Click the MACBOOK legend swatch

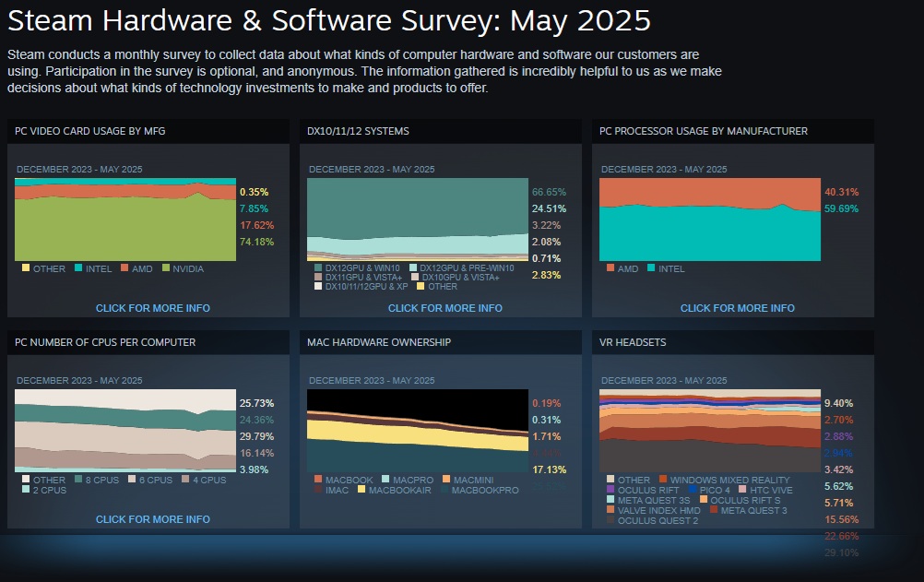[x=318, y=479]
